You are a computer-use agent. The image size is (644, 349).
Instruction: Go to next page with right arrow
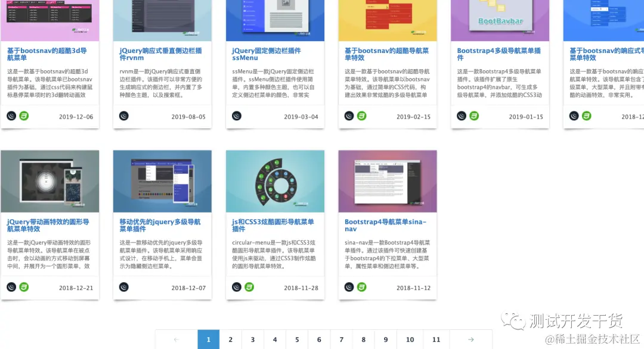point(470,339)
